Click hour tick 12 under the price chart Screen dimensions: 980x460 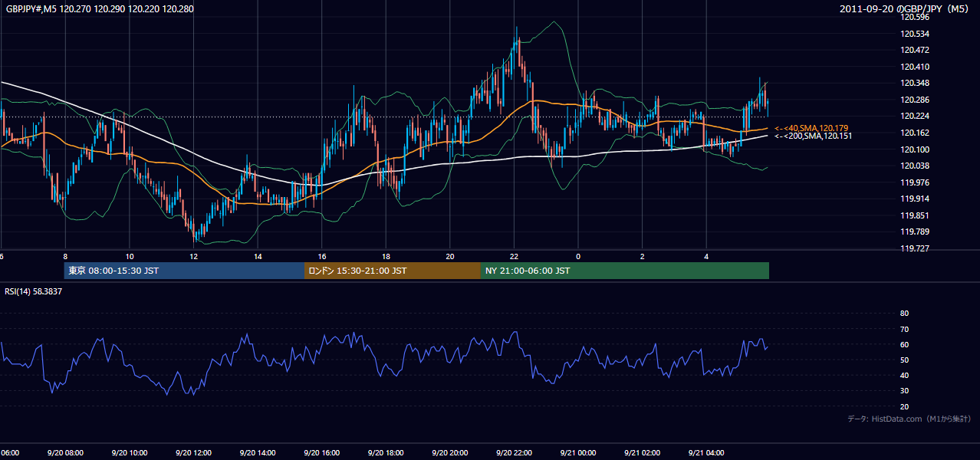point(194,256)
